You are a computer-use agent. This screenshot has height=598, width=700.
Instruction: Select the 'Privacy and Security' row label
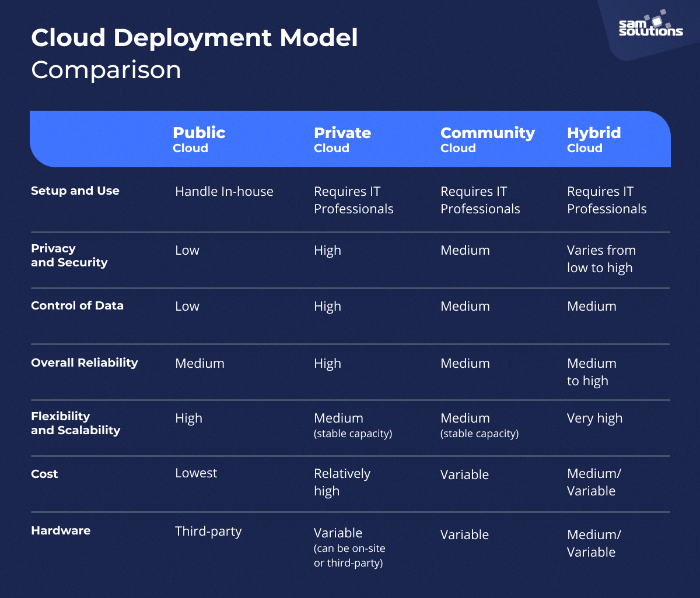69,255
